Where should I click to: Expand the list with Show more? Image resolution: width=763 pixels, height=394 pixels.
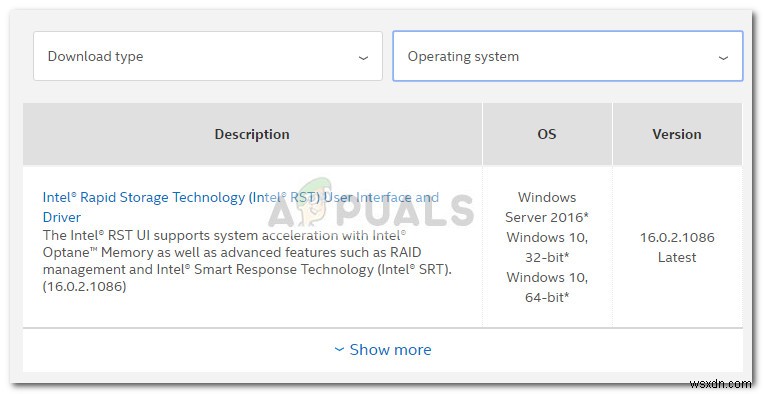[383, 349]
